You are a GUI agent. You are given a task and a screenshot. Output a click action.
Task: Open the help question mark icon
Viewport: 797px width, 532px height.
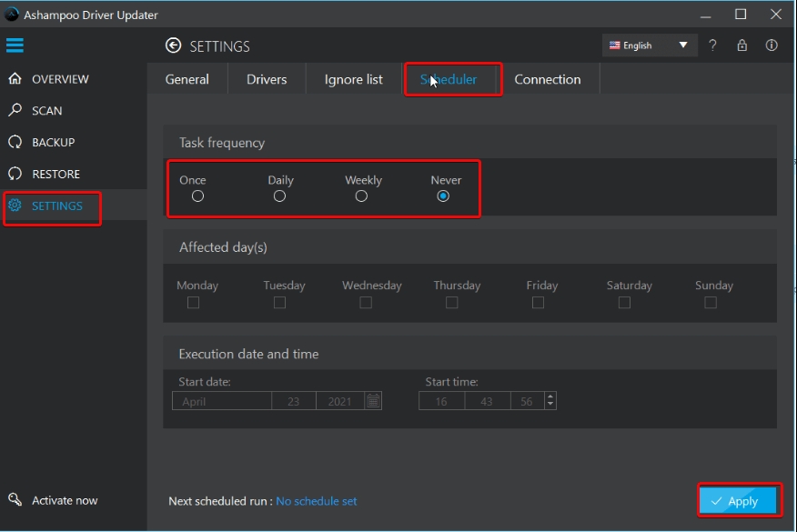pos(712,45)
